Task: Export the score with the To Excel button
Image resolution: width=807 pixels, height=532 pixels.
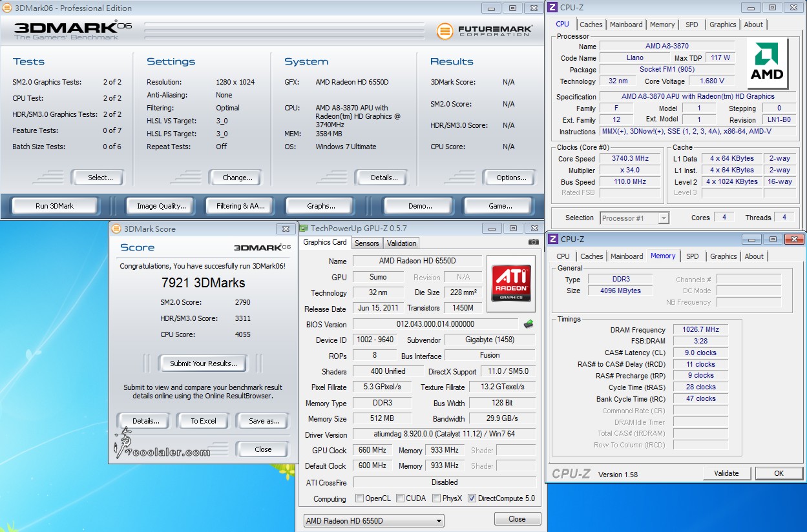Action: tap(204, 421)
